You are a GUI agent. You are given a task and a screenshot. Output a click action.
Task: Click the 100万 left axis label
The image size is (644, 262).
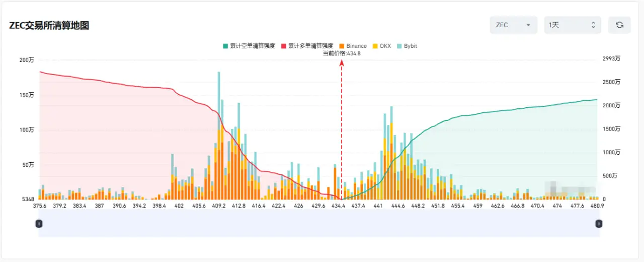(x=27, y=130)
